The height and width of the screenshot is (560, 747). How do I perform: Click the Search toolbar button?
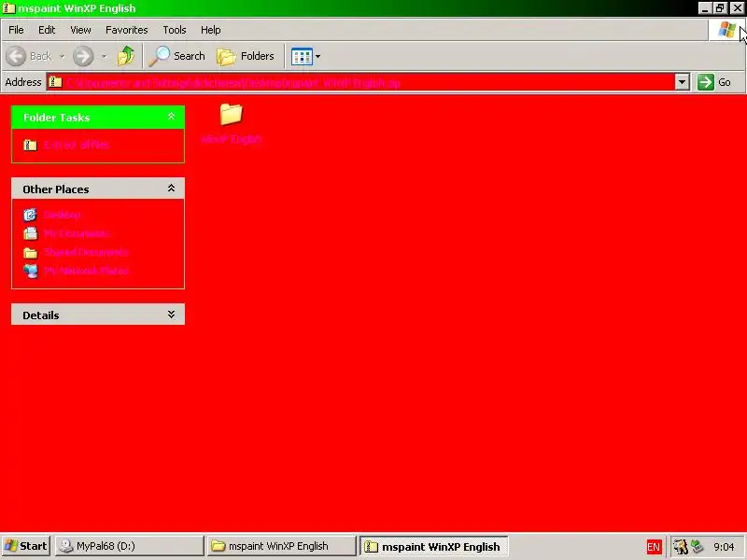coord(176,56)
